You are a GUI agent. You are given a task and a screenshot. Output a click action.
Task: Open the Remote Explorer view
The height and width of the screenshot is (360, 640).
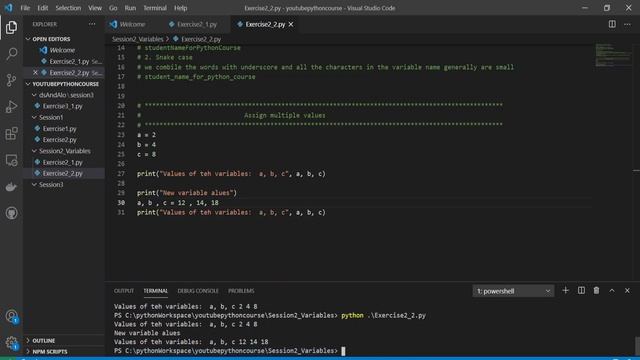coord(11,160)
